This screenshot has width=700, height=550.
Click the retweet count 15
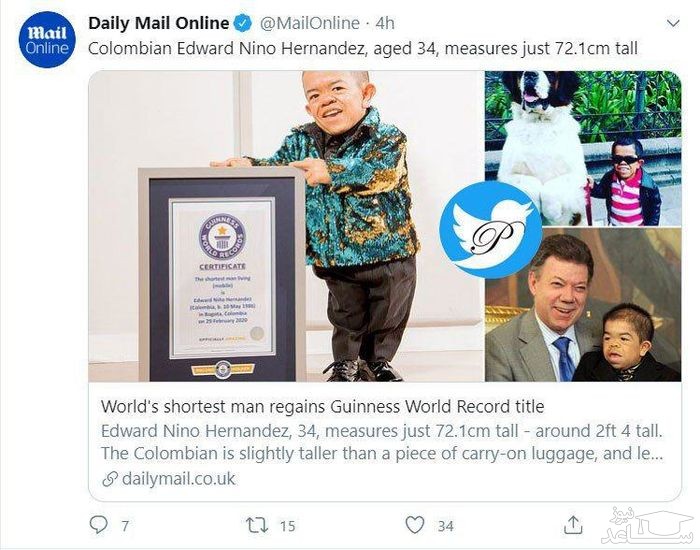287,525
